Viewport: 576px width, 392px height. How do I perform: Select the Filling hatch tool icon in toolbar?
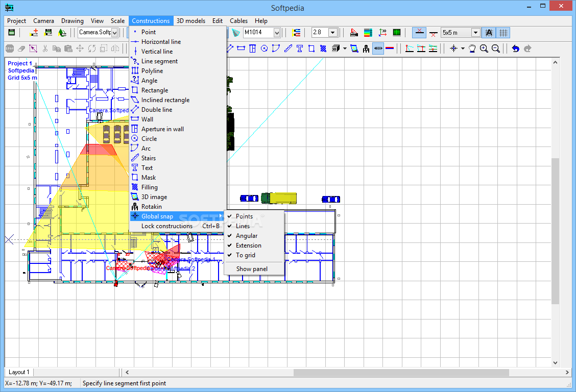tap(323, 48)
